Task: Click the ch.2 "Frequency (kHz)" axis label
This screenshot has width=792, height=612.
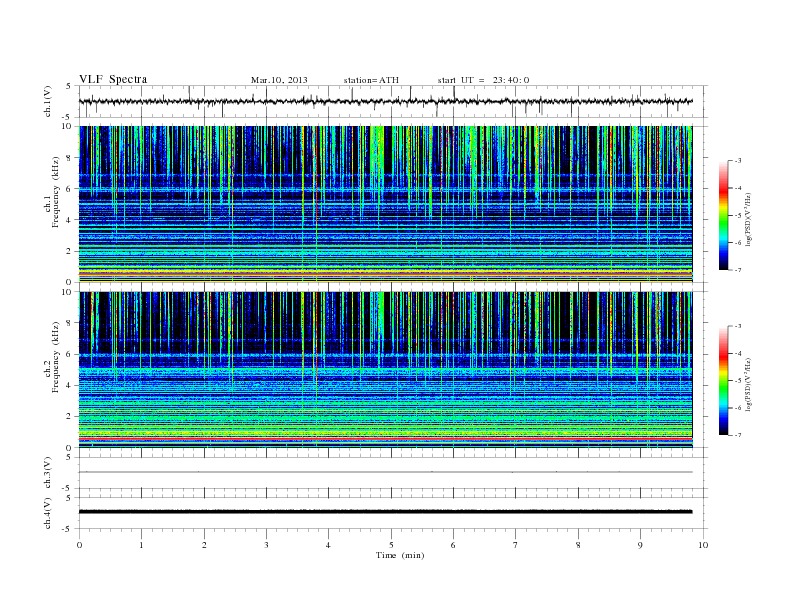Action: (55, 357)
